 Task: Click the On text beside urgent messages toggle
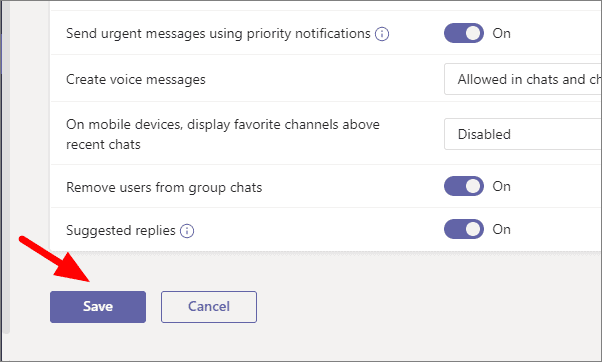click(x=501, y=33)
